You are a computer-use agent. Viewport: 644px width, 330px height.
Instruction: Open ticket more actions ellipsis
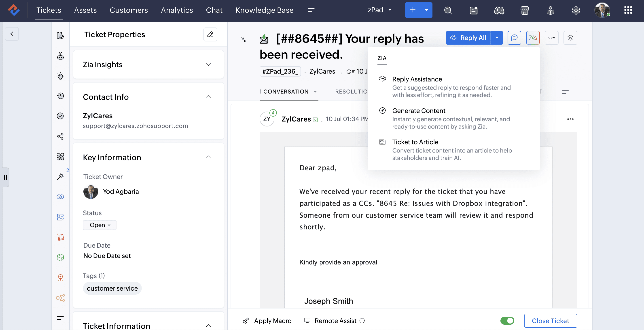coord(551,38)
